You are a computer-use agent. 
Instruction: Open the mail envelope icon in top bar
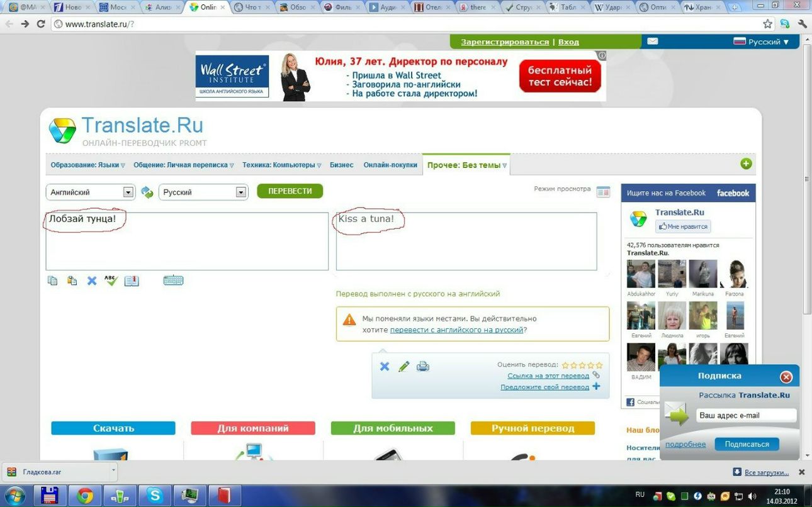click(653, 42)
